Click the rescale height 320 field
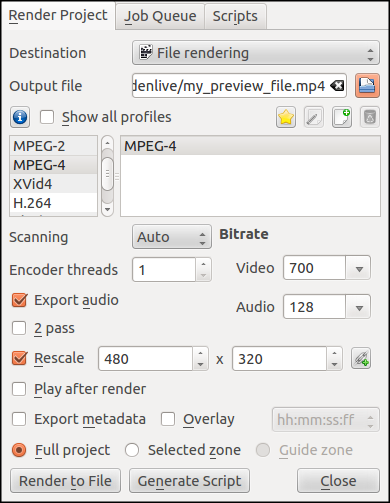Viewport: 390px width, 503px height. pos(280,359)
